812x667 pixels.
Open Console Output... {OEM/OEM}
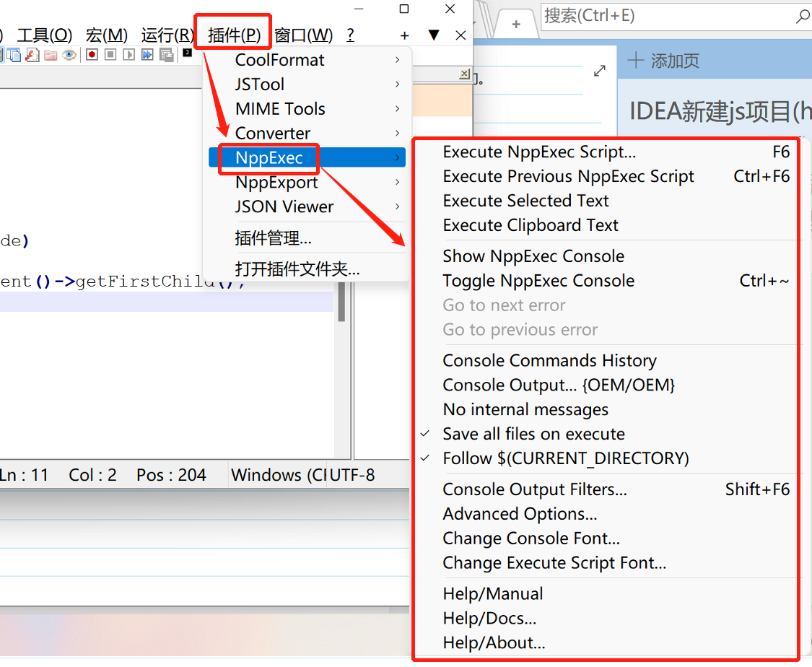pos(559,385)
